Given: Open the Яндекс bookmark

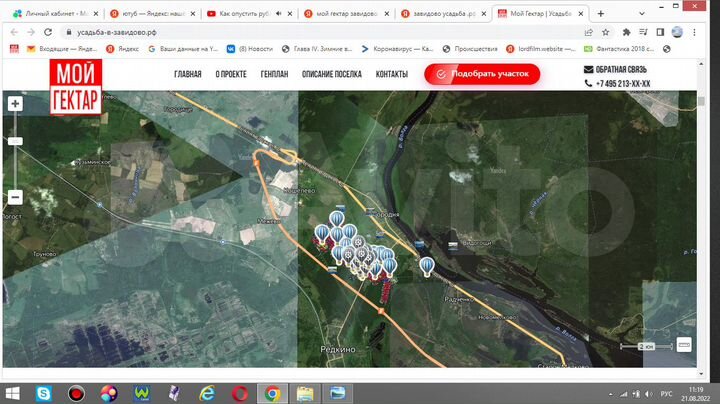Looking at the screenshot, I should [123, 49].
